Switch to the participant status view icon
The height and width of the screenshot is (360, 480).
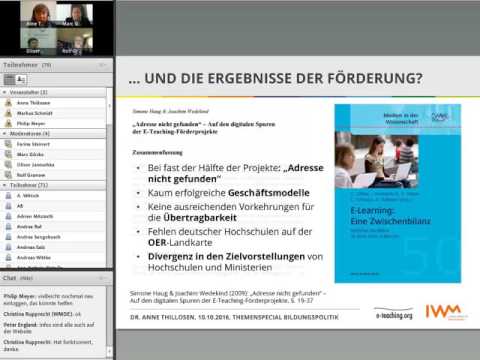click(x=21, y=80)
